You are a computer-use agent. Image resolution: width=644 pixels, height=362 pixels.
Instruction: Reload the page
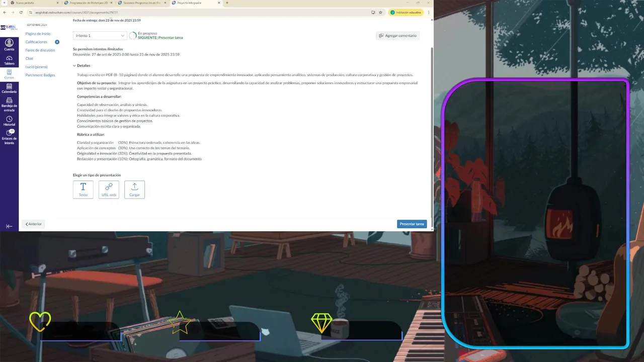click(20, 12)
